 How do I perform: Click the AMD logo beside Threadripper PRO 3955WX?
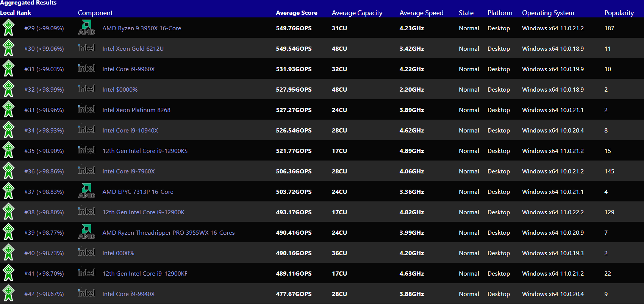tap(86, 232)
